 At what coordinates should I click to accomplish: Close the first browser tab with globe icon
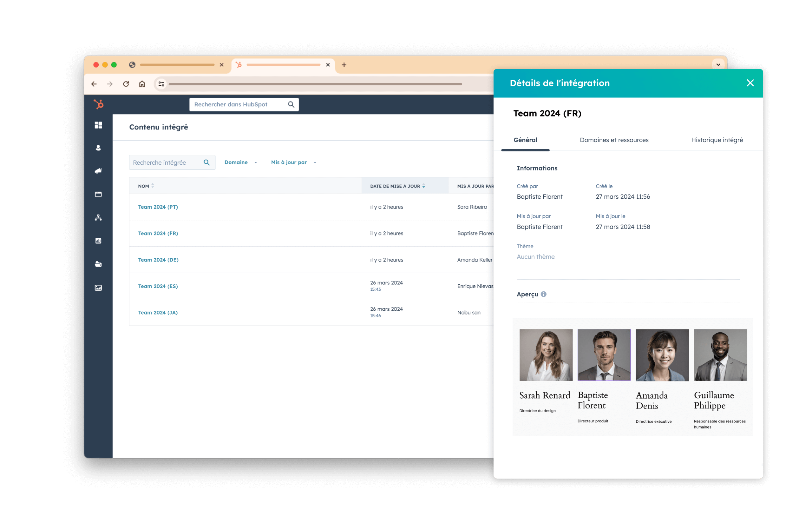tap(222, 65)
